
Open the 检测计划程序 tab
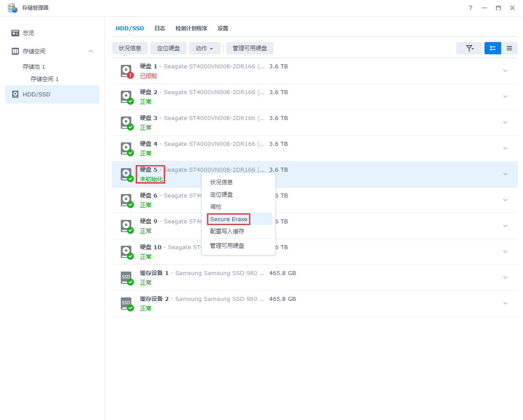click(x=191, y=28)
